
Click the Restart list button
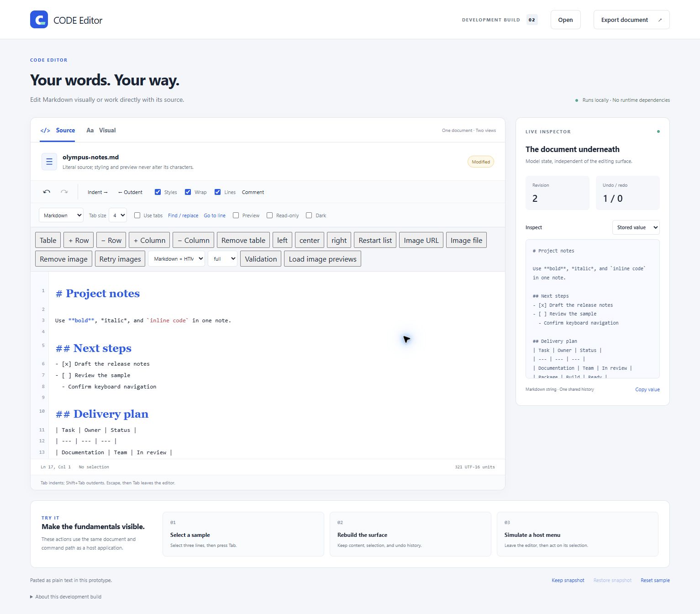[x=375, y=240]
